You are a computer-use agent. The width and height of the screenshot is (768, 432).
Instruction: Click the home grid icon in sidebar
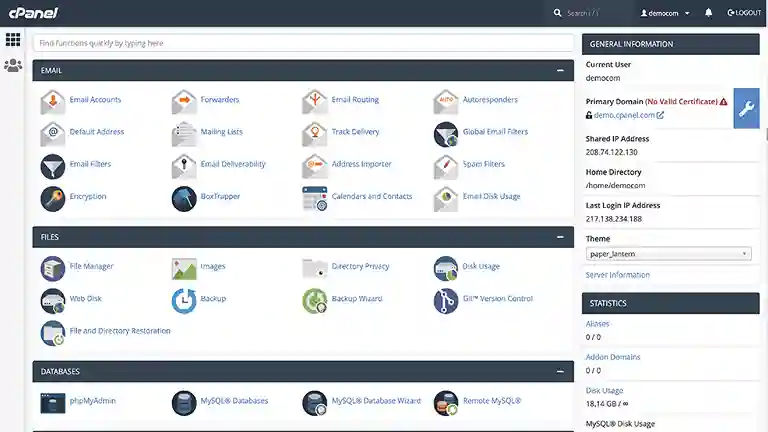pyautogui.click(x=13, y=39)
